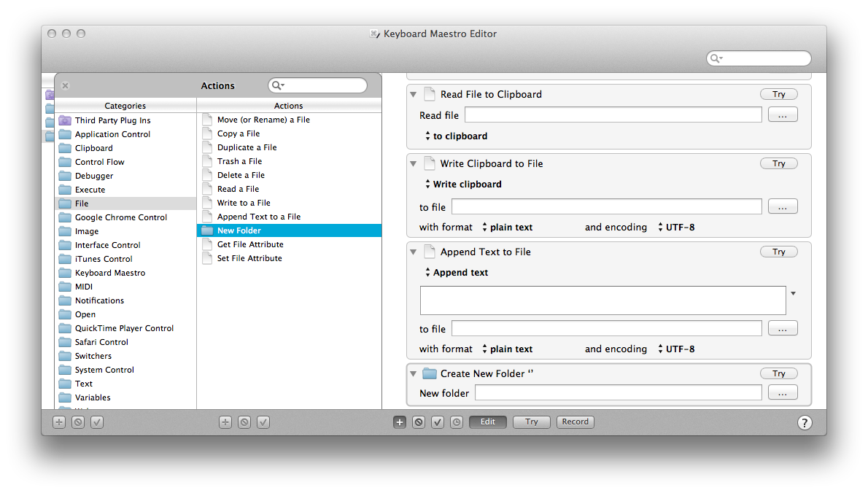Open help with the question mark icon
This screenshot has height=493, width=868.
click(x=805, y=423)
